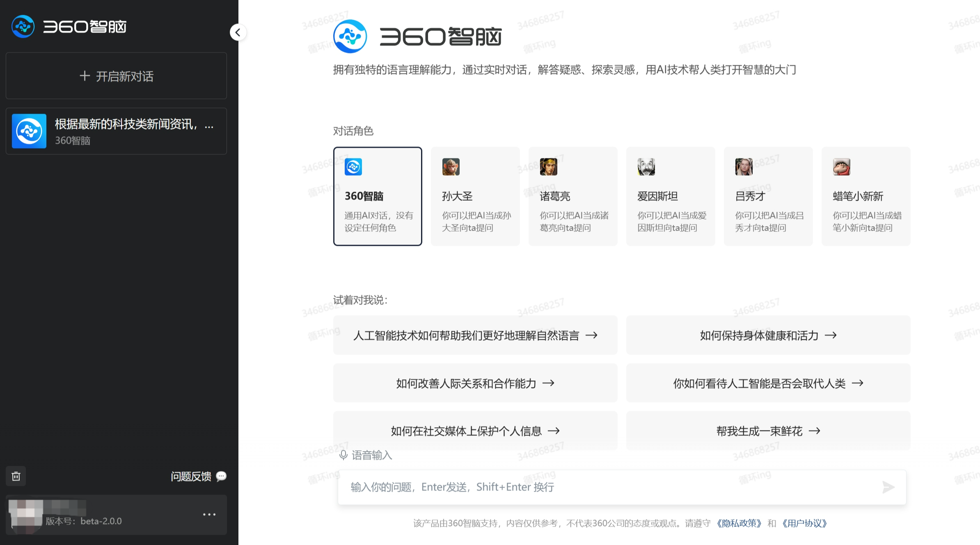This screenshot has height=545, width=980.
Task: Click the trash icon to clear conversations
Action: pyautogui.click(x=16, y=476)
